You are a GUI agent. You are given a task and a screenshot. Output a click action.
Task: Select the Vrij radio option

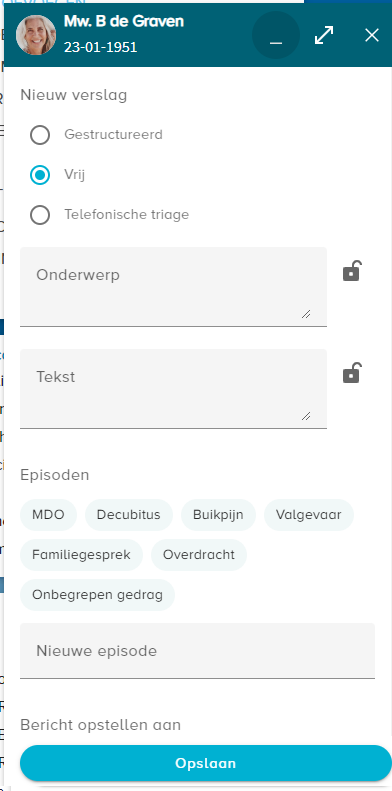[40, 175]
